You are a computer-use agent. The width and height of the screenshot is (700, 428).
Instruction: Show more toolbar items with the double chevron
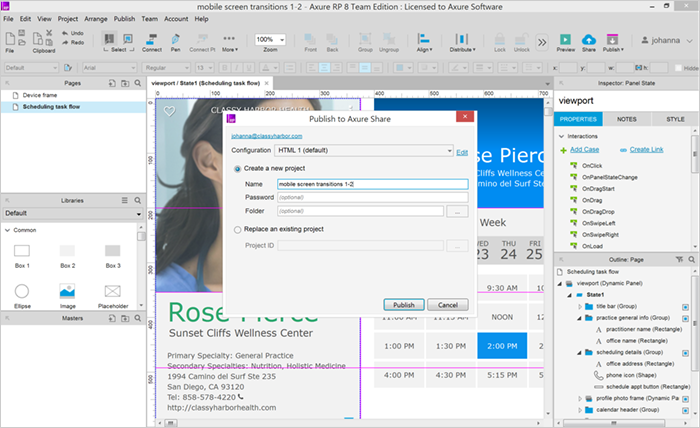point(542,42)
